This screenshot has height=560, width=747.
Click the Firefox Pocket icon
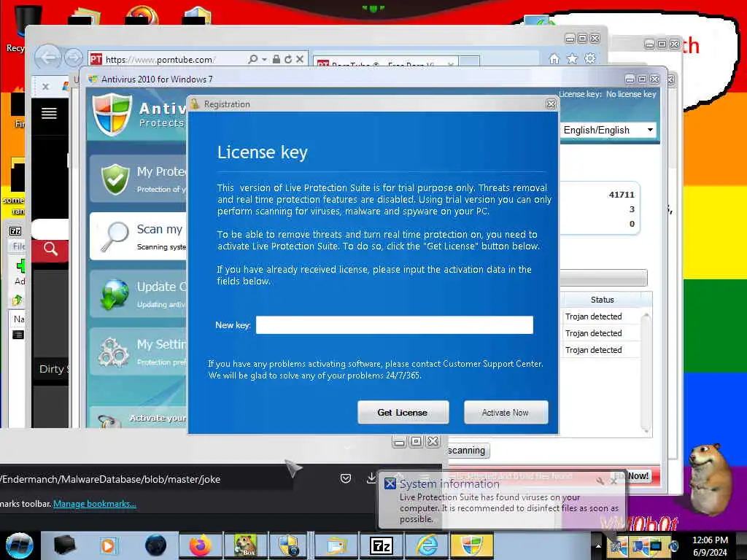point(346,478)
